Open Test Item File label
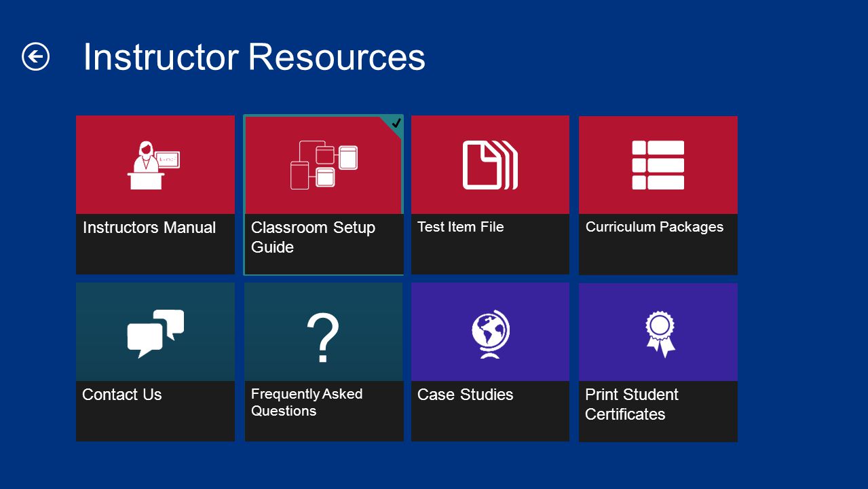The width and height of the screenshot is (868, 489). point(460,227)
